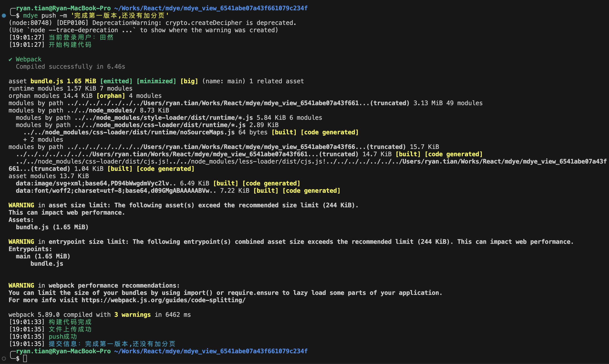Click the 'node --trace-deprecation' hint line

tap(143, 30)
